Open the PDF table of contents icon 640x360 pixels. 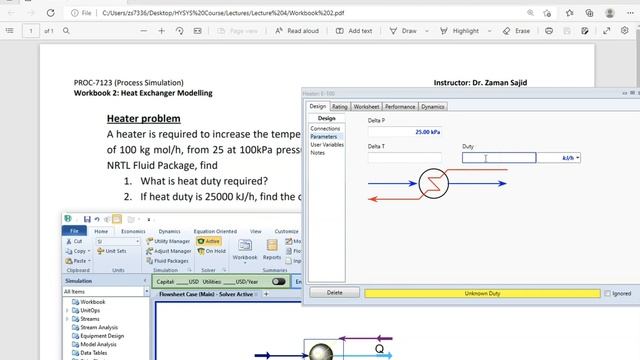(10, 31)
